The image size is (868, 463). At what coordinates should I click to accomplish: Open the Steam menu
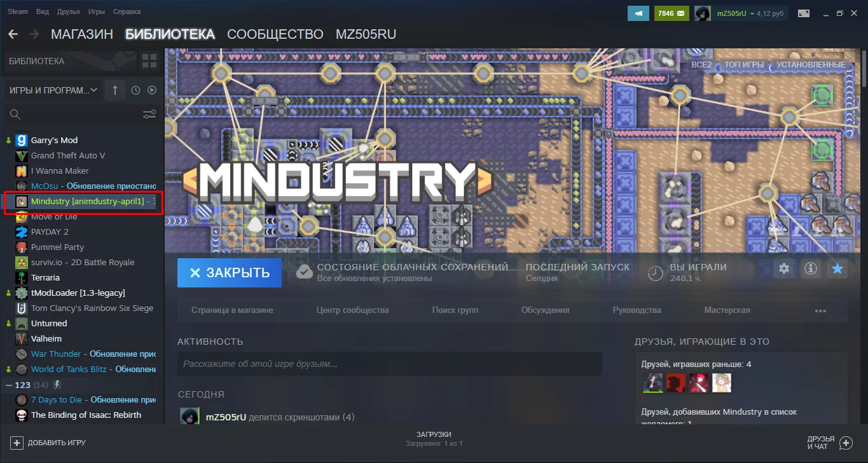coord(18,12)
